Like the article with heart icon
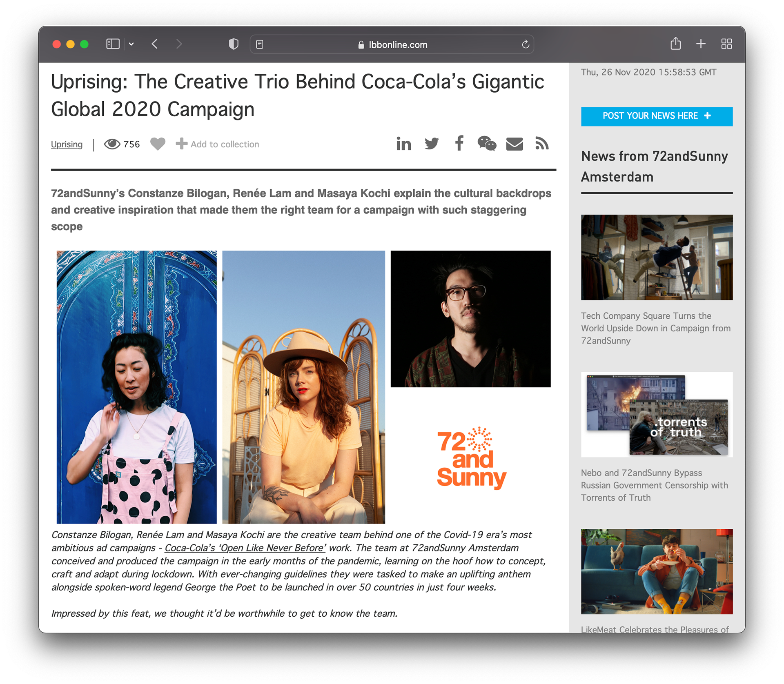 [158, 144]
